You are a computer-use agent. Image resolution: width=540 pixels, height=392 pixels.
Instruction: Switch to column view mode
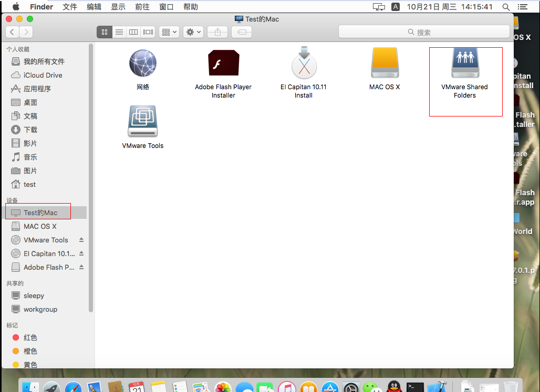133,32
